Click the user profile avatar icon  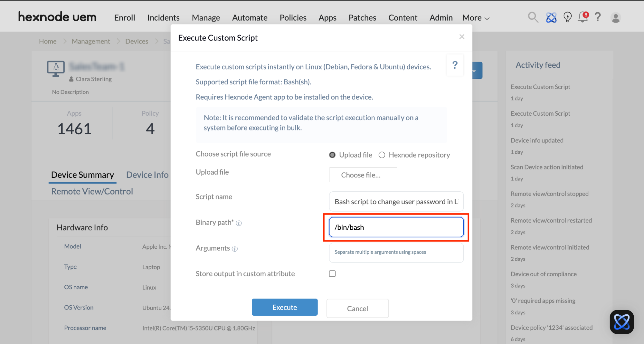click(616, 18)
